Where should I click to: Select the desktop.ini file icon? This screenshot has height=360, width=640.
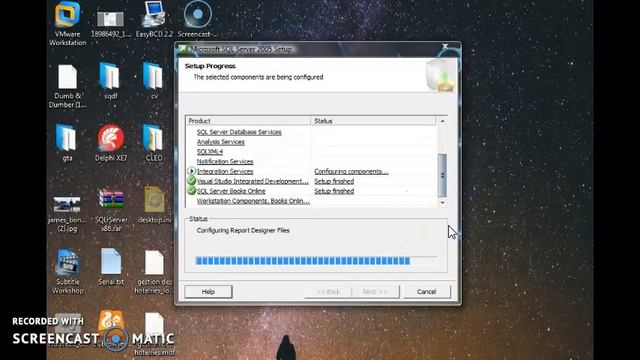[x=154, y=205]
